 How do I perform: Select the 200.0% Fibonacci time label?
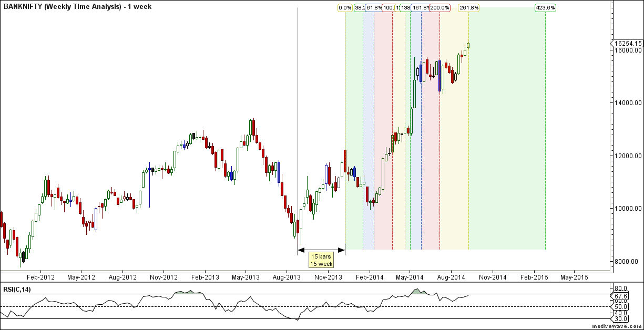(441, 7)
